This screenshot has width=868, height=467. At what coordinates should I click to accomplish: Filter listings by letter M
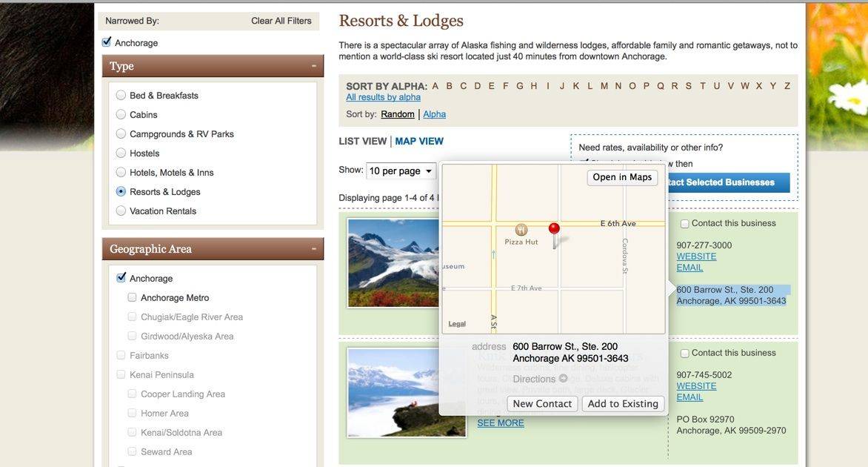click(604, 86)
